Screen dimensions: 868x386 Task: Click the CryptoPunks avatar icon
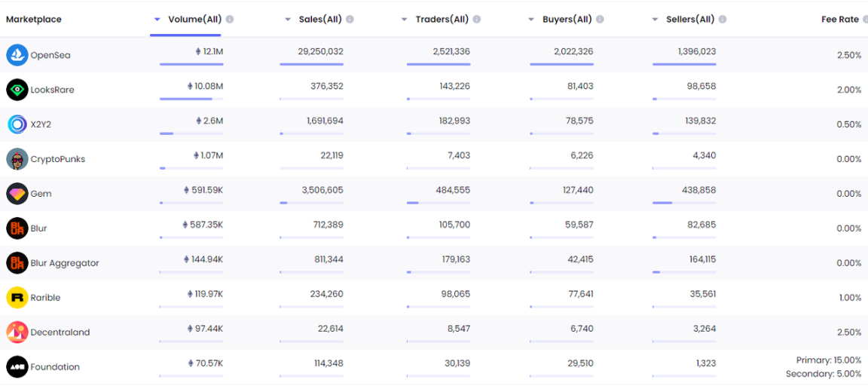(x=17, y=159)
